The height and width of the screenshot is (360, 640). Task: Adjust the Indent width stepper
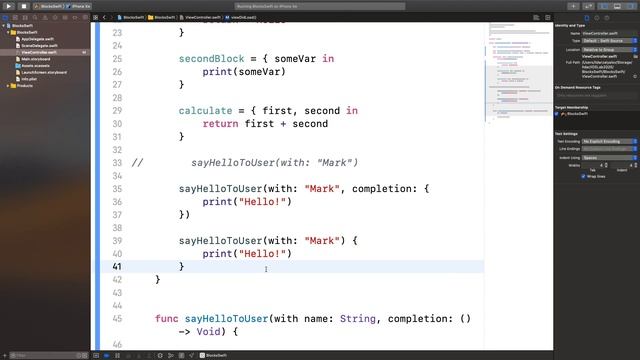[x=635, y=165]
